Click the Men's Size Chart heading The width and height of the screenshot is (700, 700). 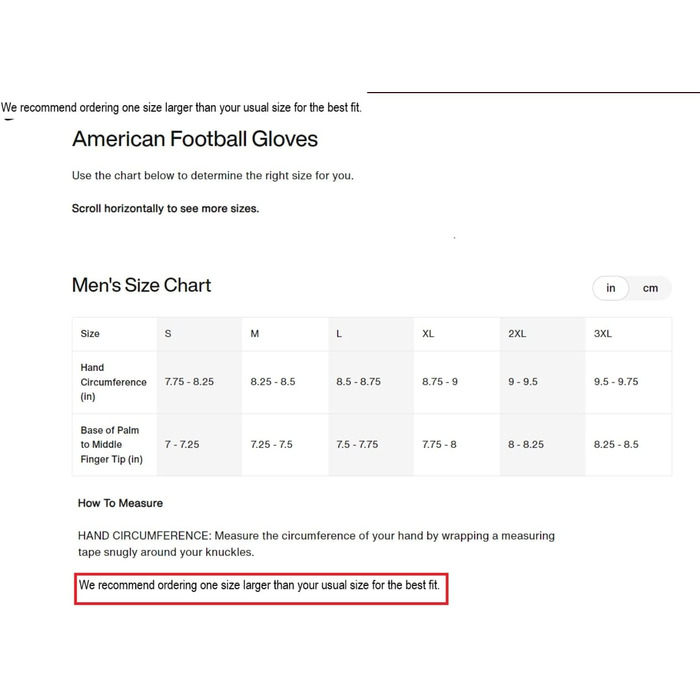(141, 285)
